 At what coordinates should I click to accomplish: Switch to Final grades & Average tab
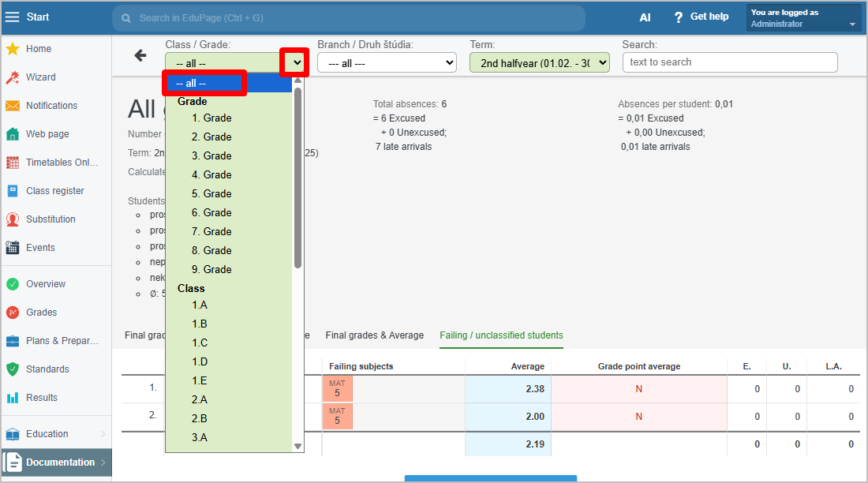375,335
